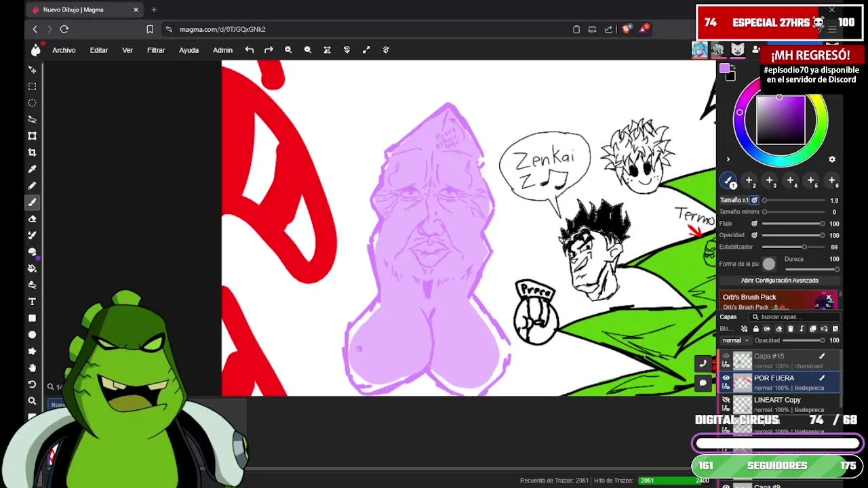This screenshot has width=868, height=488.
Task: Click the Zoom in magnifier icon
Action: click(288, 49)
